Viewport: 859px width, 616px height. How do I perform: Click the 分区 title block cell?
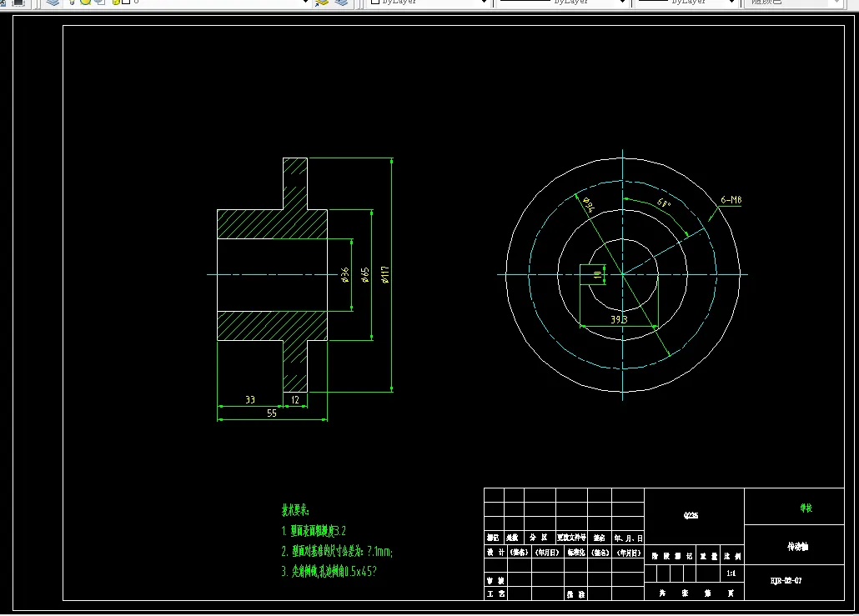[x=539, y=538]
